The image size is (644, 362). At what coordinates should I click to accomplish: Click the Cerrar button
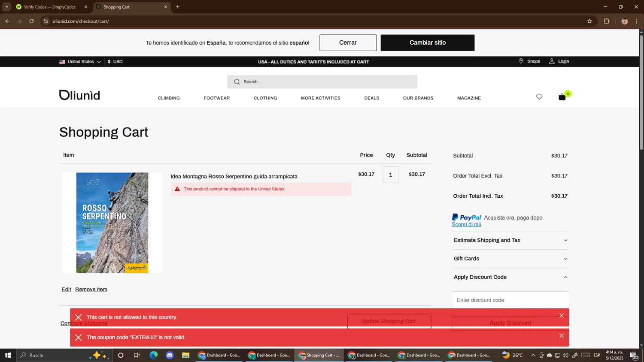(x=348, y=43)
